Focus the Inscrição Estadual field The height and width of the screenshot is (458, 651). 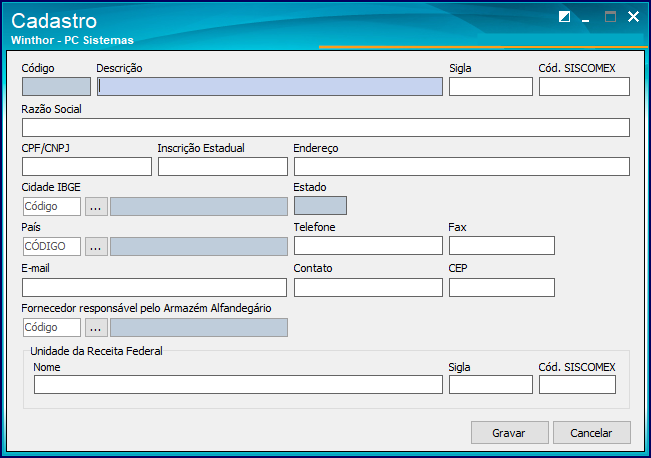coord(223,167)
